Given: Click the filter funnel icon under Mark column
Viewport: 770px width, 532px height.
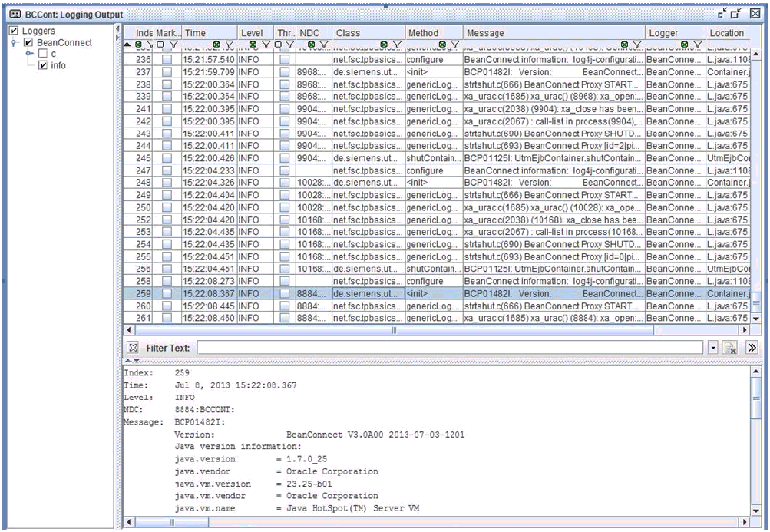Looking at the screenshot, I should [172, 45].
